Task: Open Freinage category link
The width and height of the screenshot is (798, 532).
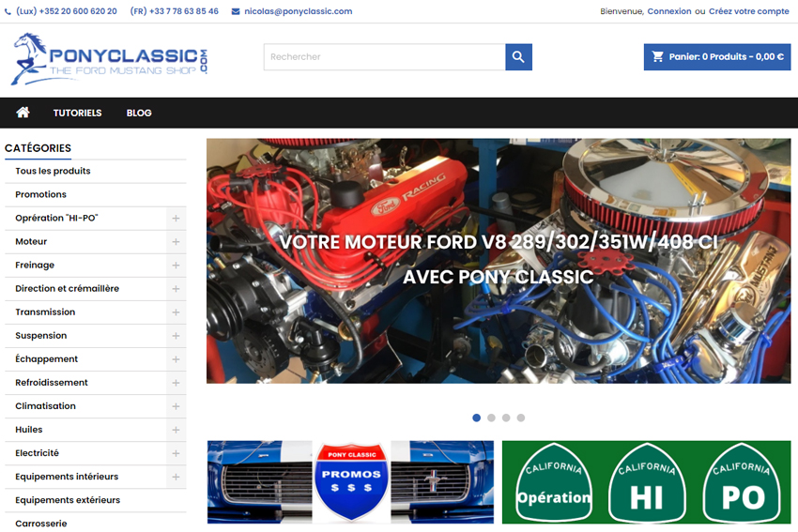Action: click(x=35, y=265)
